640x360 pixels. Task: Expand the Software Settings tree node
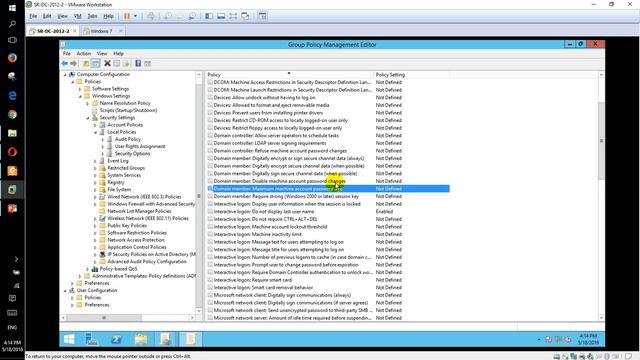80,89
